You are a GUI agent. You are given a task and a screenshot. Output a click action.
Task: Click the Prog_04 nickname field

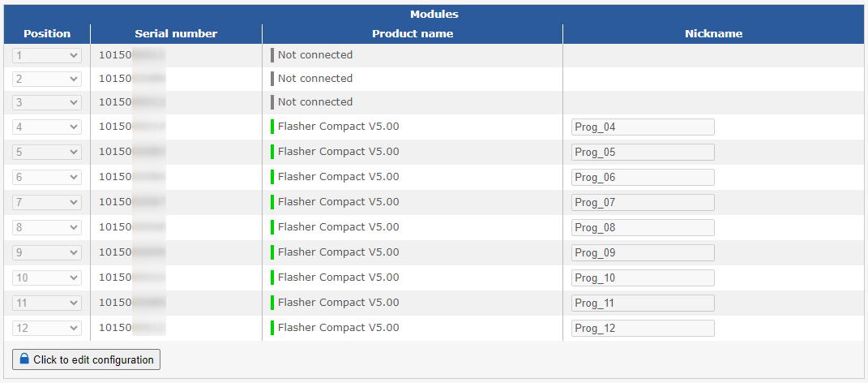point(643,127)
